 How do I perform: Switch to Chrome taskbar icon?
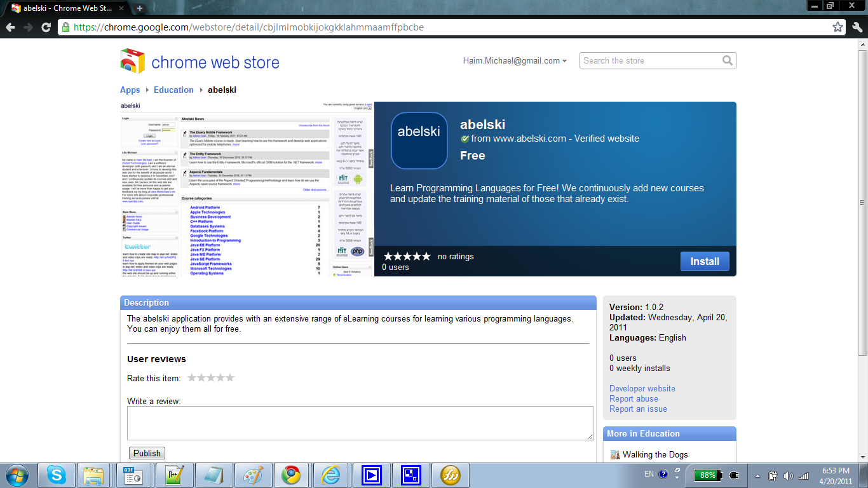coord(292,475)
